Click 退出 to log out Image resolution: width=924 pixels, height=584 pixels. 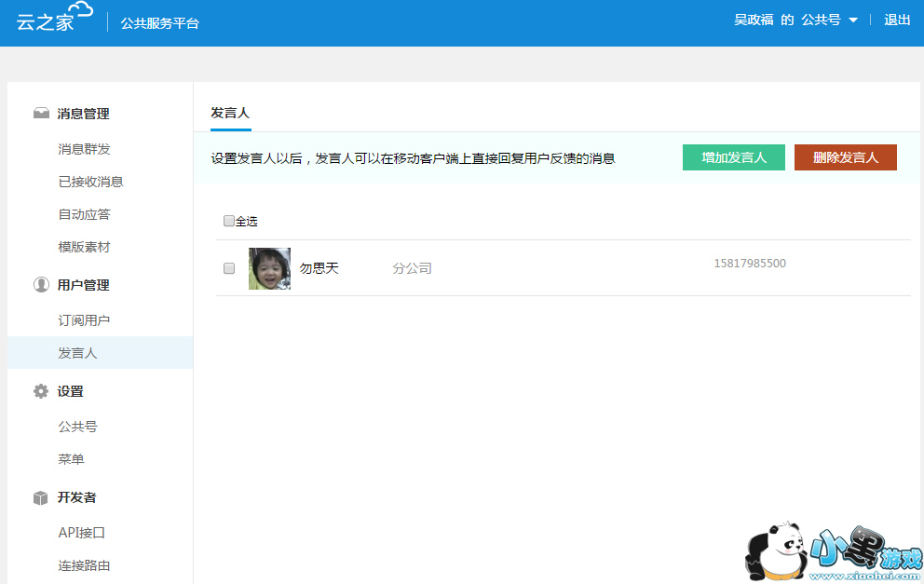(x=897, y=20)
